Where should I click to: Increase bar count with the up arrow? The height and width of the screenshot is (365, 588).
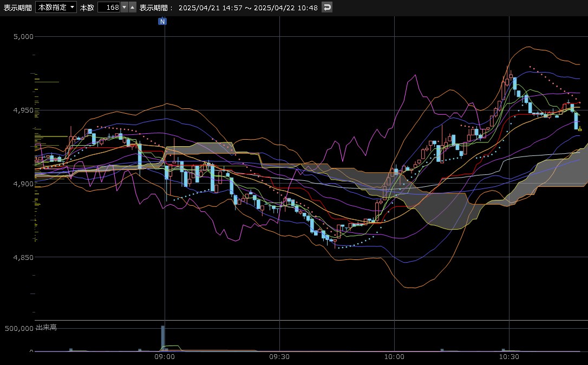tap(132, 7)
